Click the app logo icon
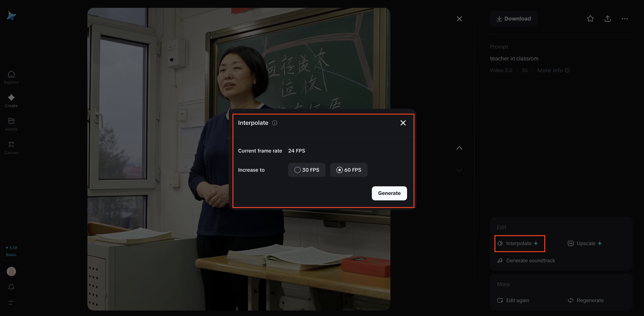Image resolution: width=644 pixels, height=316 pixels. pos(11,16)
